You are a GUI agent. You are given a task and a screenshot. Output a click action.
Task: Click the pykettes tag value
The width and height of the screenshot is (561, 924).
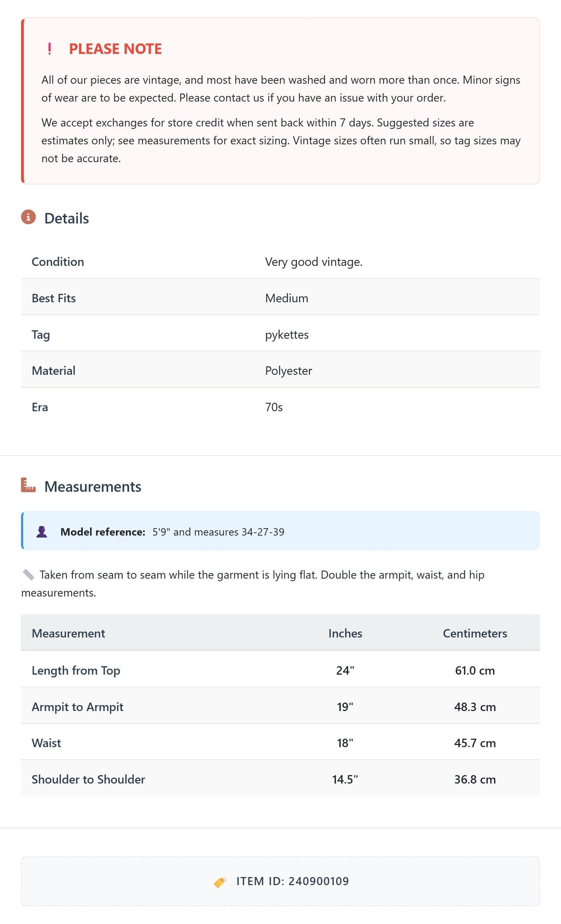tap(287, 335)
